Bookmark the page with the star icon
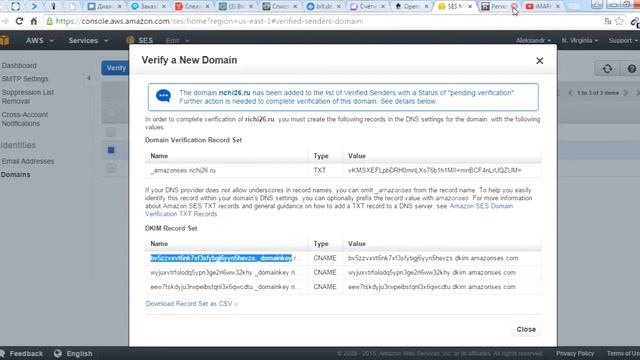640x360 pixels. point(619,21)
